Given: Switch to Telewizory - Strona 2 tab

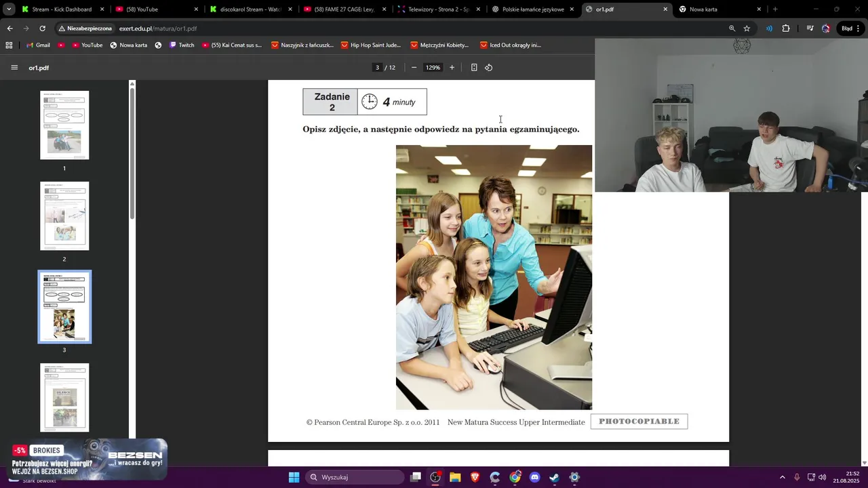Looking at the screenshot, I should pyautogui.click(x=438, y=9).
